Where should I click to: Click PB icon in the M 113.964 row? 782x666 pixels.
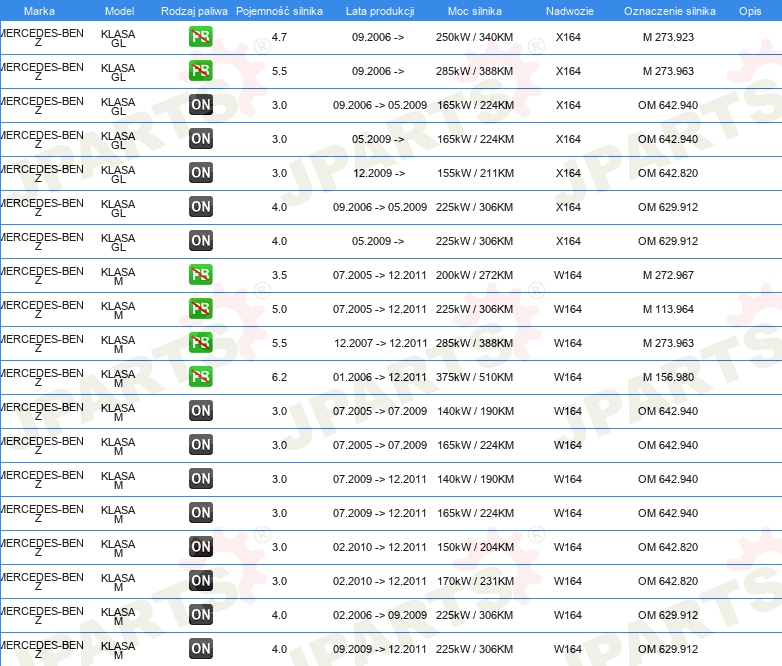coord(200,308)
